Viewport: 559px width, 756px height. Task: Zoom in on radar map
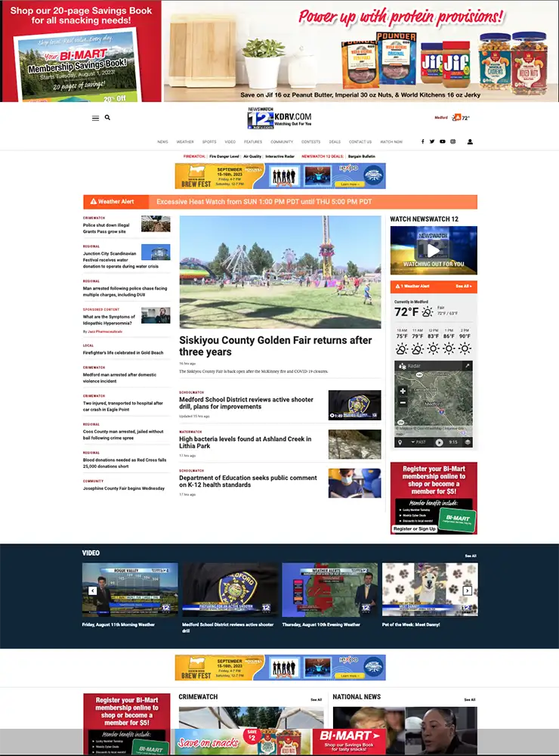click(403, 391)
